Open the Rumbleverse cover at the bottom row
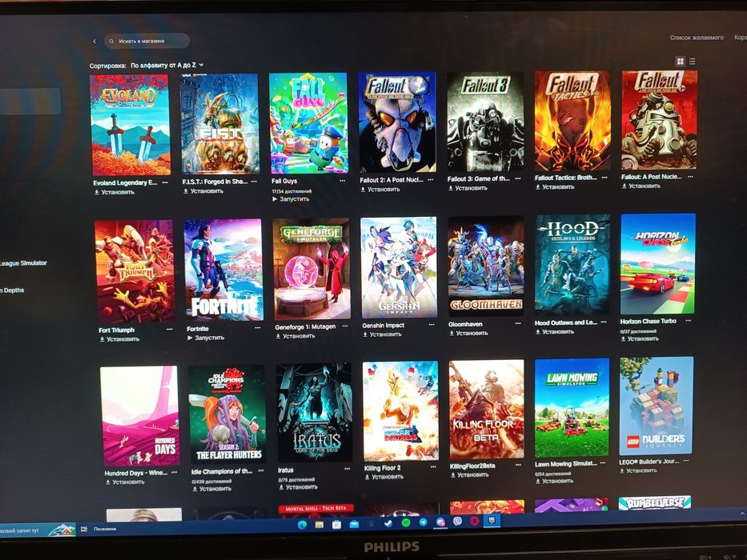The image size is (747, 560). point(655,503)
